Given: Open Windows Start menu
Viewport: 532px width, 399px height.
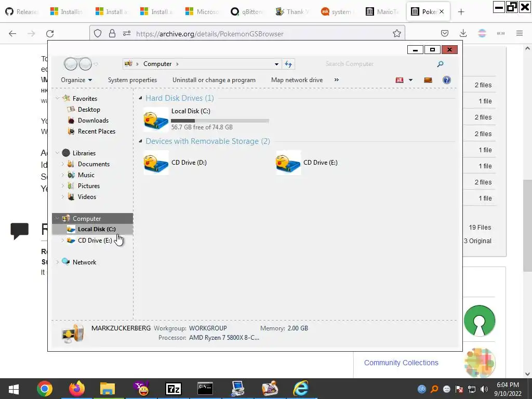Looking at the screenshot, I should pyautogui.click(x=14, y=389).
